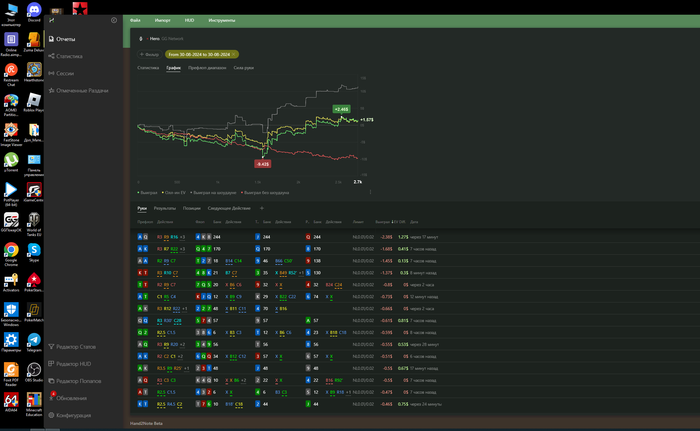The height and width of the screenshot is (431, 700).
Task: Toggle Выиграл green line in legend
Action: tap(147, 192)
